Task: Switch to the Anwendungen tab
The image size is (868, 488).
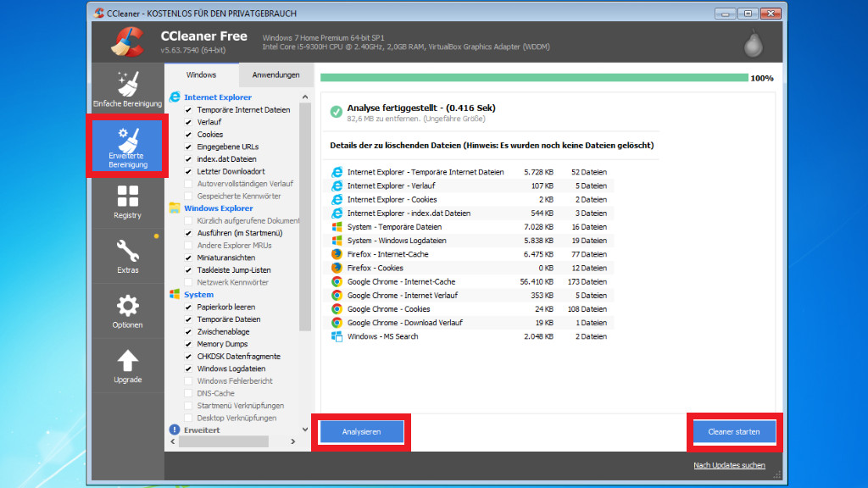Action: (275, 75)
